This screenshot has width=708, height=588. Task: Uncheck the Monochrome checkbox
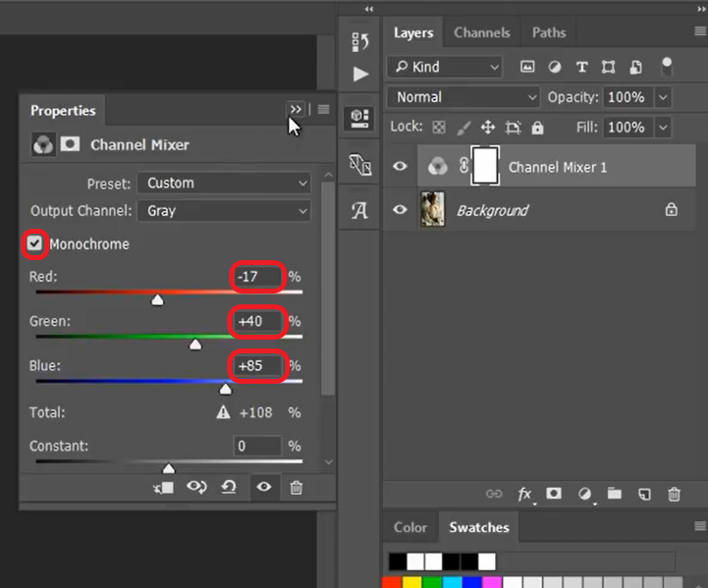[34, 243]
